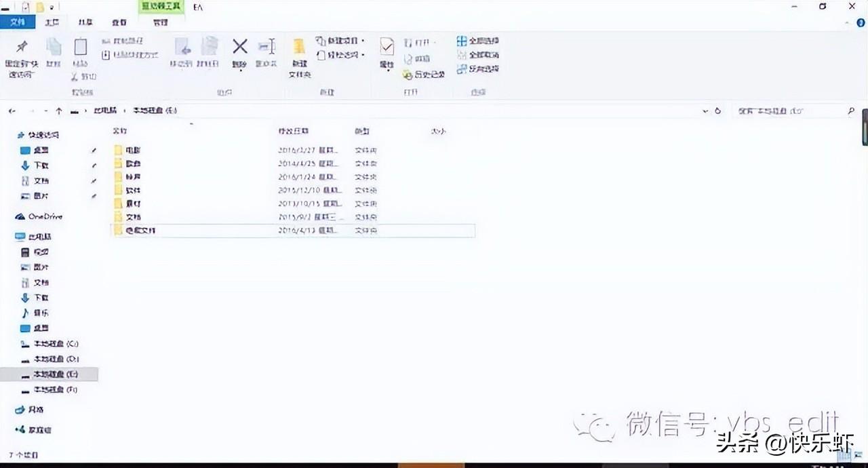Screen dimensions: 868x468
Task: Open the address bar dropdown chevron
Action: point(705,111)
